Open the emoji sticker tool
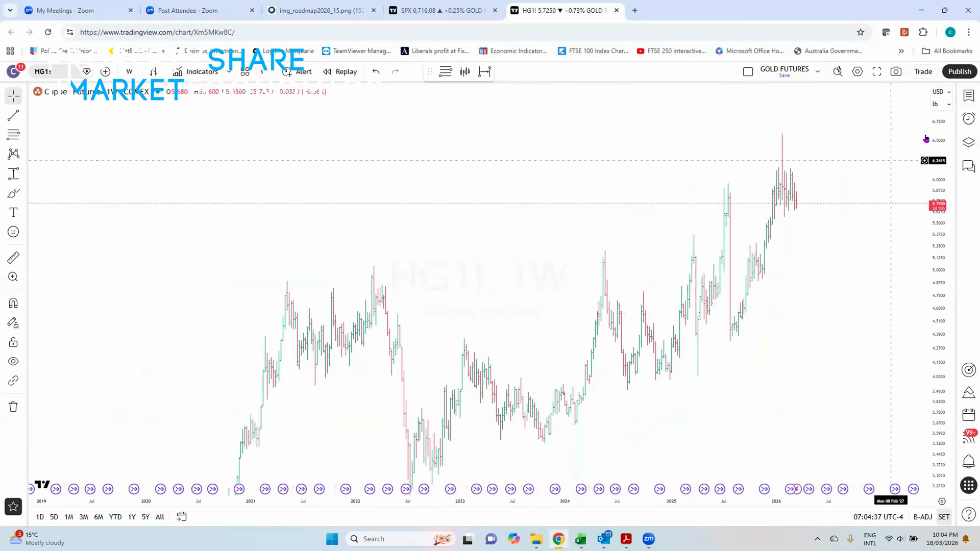Viewport: 980px width, 551px height. click(x=13, y=231)
